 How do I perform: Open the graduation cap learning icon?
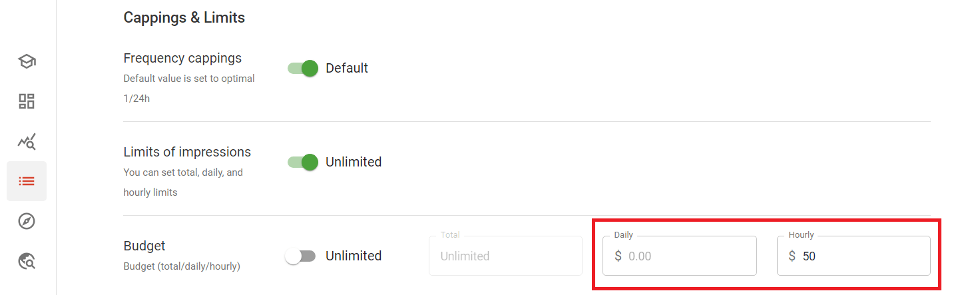[27, 61]
